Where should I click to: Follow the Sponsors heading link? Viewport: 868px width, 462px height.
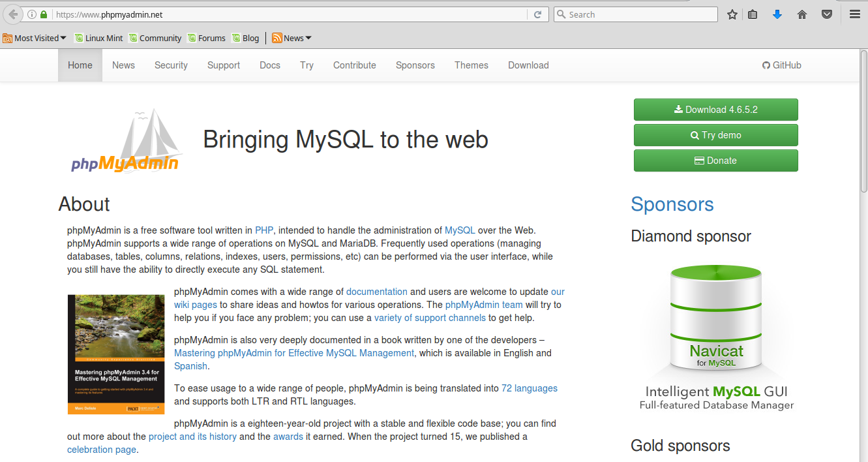[x=672, y=204]
